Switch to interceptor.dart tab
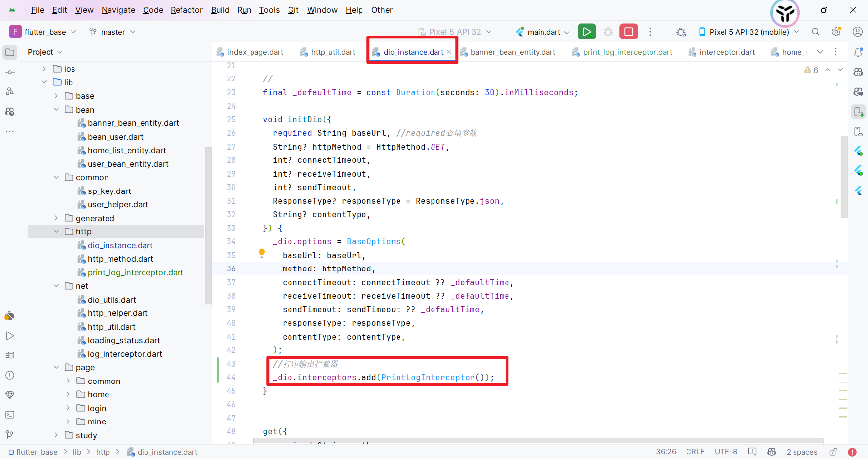This screenshot has height=459, width=868. 722,52
